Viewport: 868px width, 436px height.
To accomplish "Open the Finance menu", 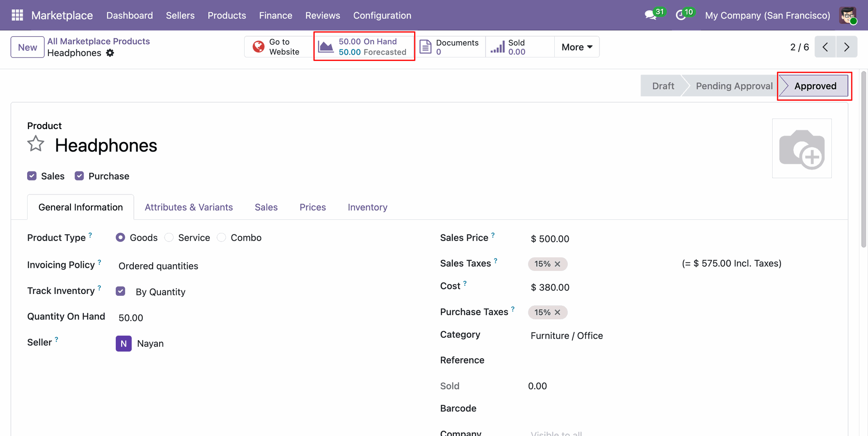I will coord(275,15).
